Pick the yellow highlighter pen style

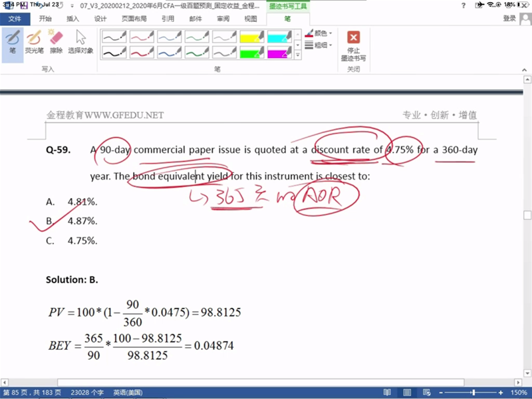coord(252,37)
